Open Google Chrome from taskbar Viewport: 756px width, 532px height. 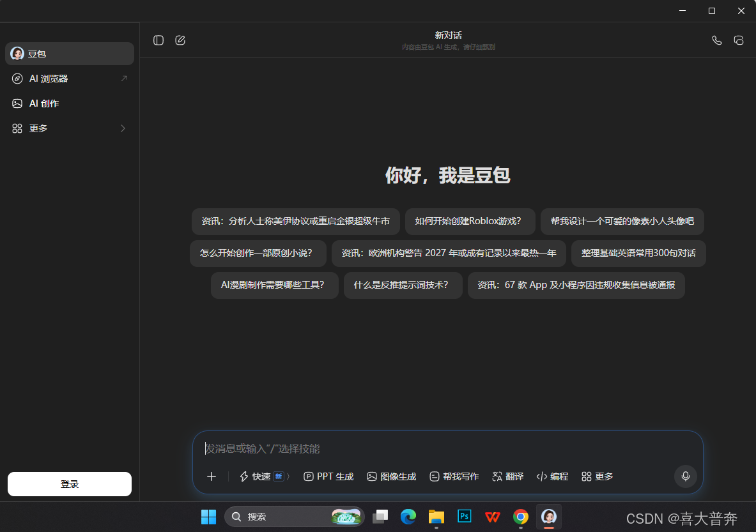520,517
